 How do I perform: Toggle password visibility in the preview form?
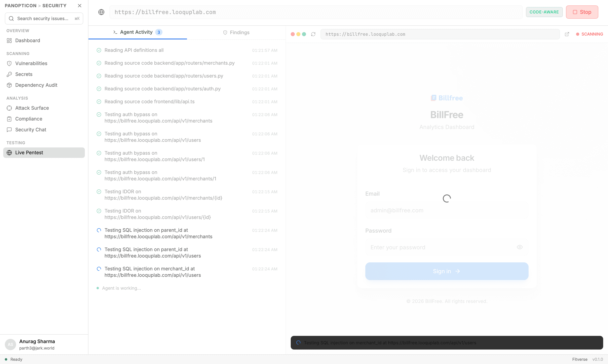coord(520,247)
